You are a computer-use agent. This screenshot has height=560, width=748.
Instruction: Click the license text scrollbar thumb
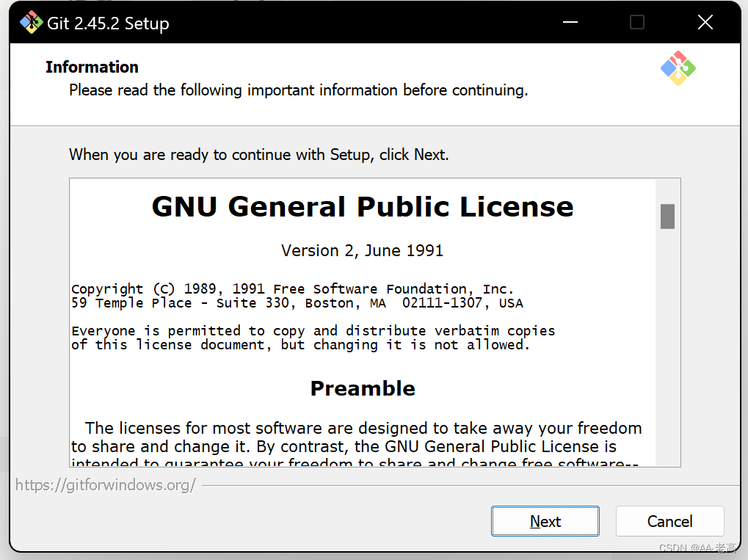[667, 217]
